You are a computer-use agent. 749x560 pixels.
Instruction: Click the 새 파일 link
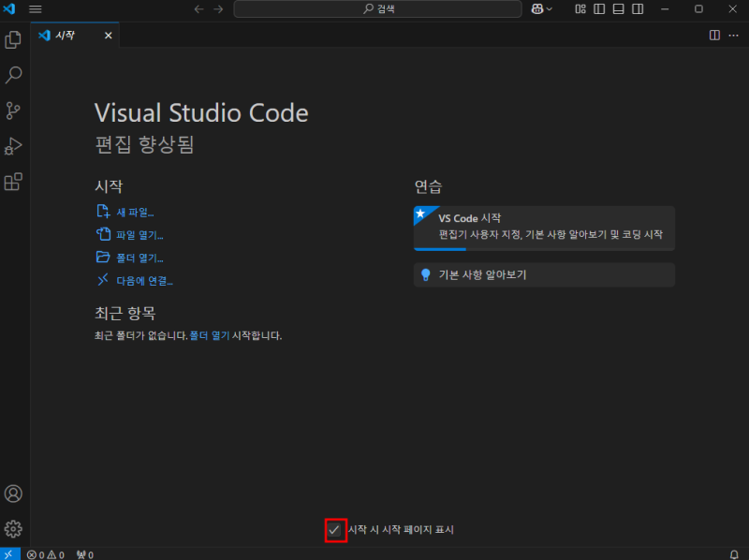(x=134, y=212)
